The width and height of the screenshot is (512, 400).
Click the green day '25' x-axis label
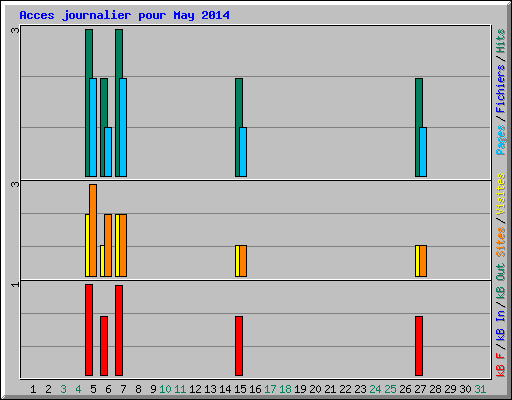(390, 389)
